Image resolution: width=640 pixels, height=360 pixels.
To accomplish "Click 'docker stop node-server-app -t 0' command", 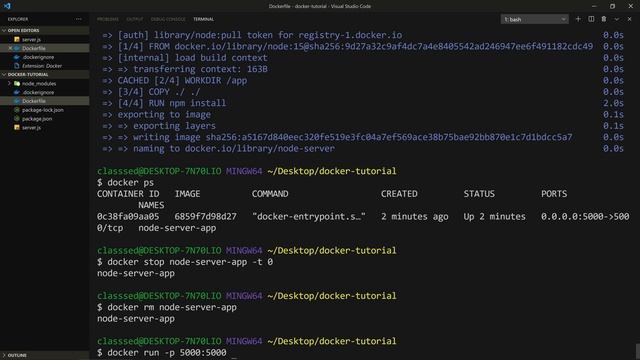I will pyautogui.click(x=190, y=262).
